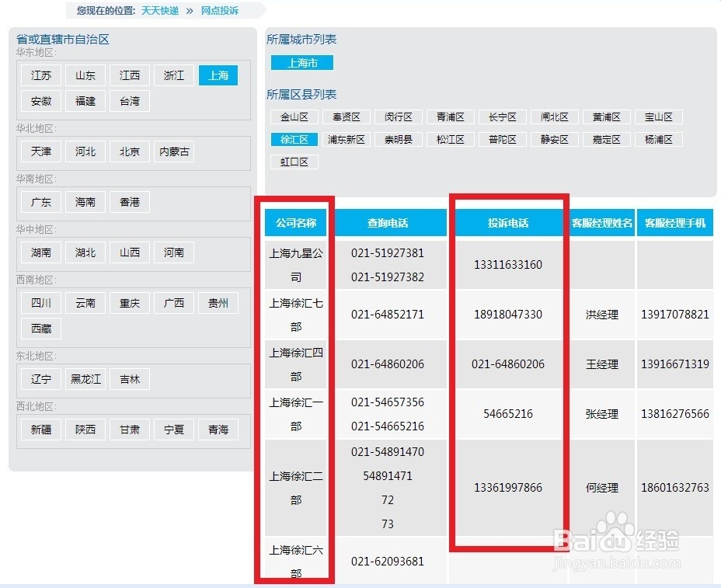Click the 公司名称 column header
The height and width of the screenshot is (588, 721).
pos(296,223)
